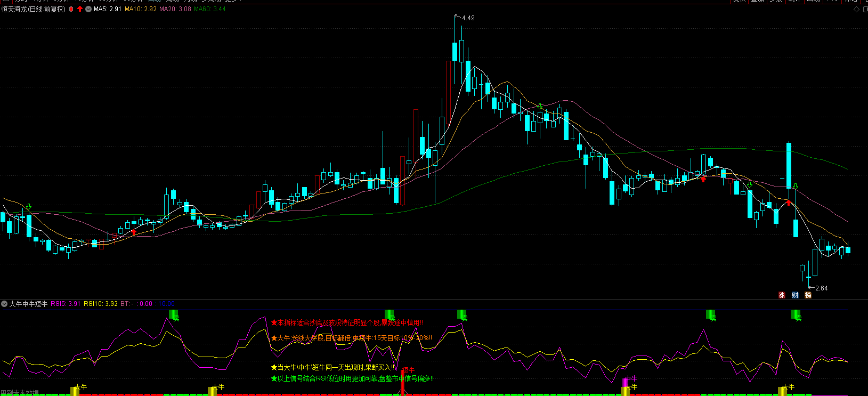The image size is (868, 396).
Task: Click green down-arrow marker after 4.49 peak
Action: tap(540, 107)
